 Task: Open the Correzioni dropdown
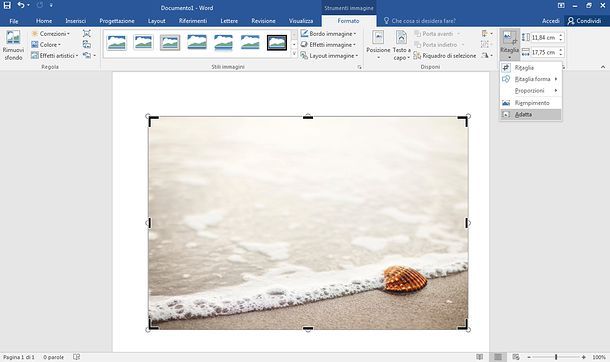tap(51, 34)
